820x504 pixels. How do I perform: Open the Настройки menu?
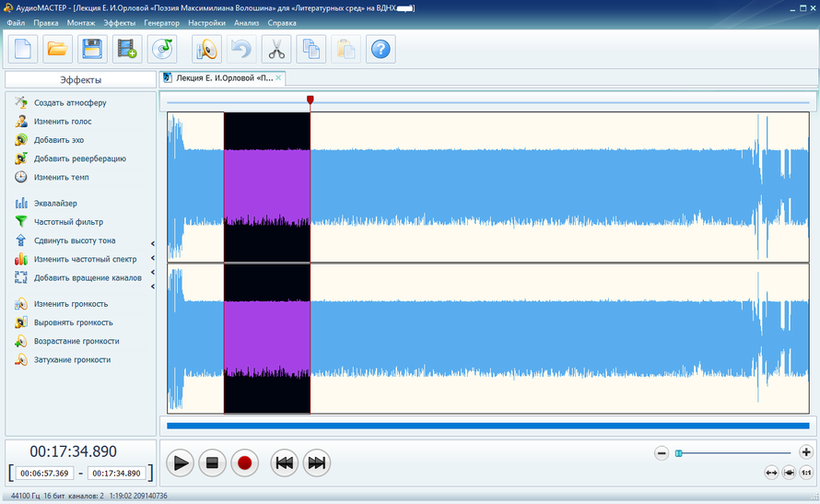206,23
